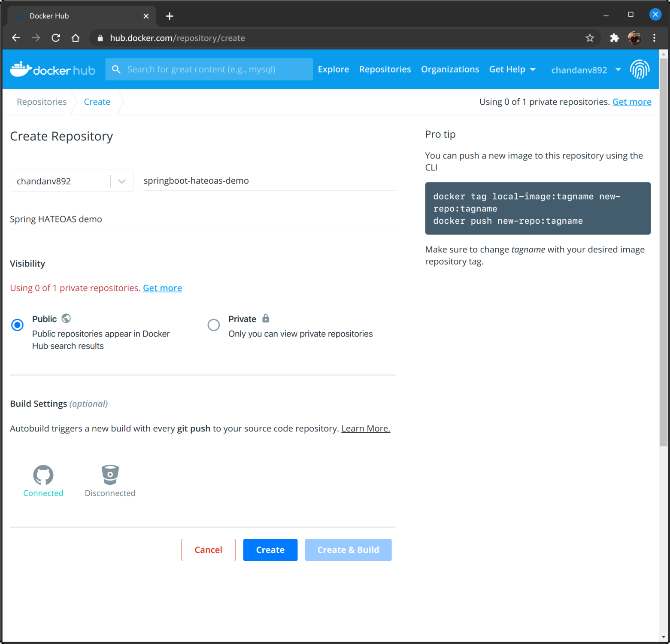Select the Public visibility radio button
Screen dimensions: 670x644
(x=17, y=325)
